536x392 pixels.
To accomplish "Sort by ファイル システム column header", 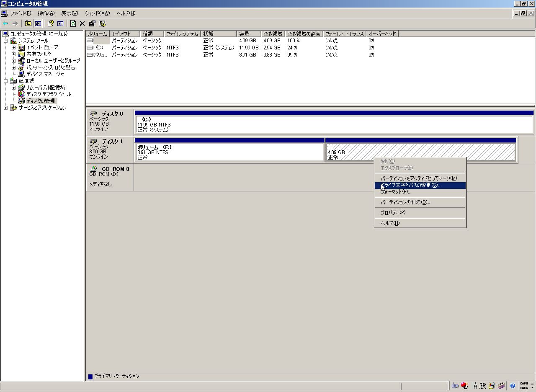I will coord(182,34).
